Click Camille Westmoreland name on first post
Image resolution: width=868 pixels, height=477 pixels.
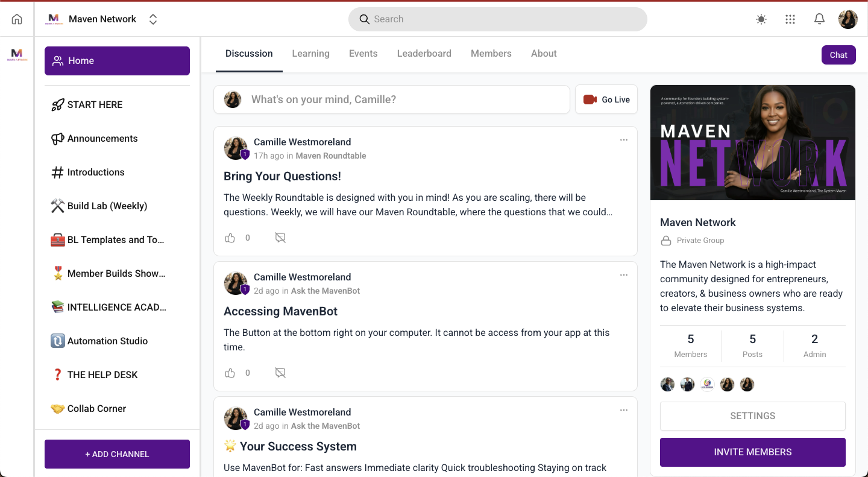coord(302,142)
